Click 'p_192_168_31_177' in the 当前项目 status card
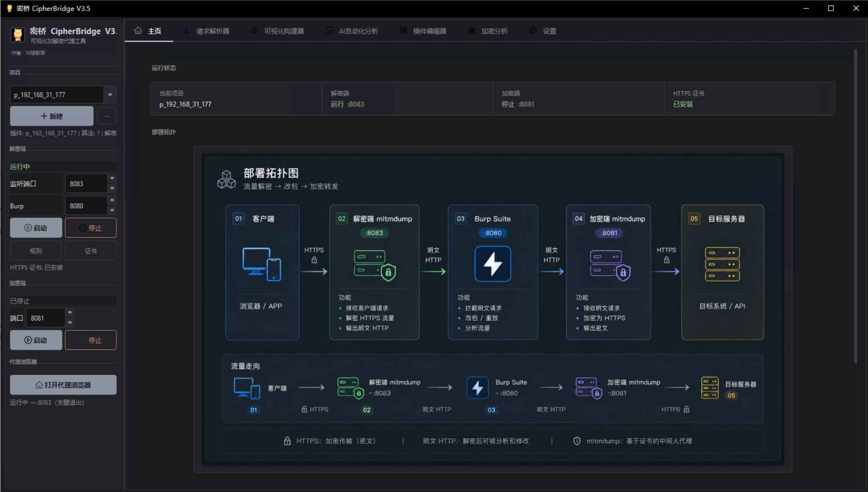This screenshot has height=492, width=868. click(x=185, y=104)
